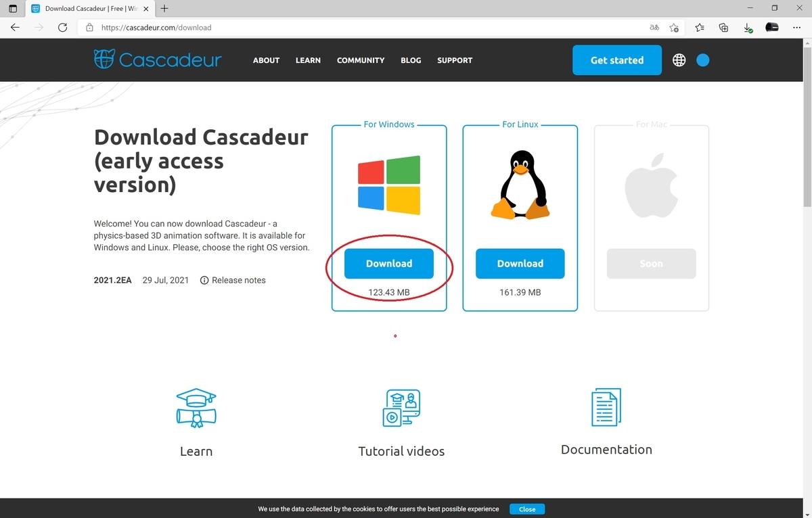
Task: Go back to the previous page
Action: point(16,28)
